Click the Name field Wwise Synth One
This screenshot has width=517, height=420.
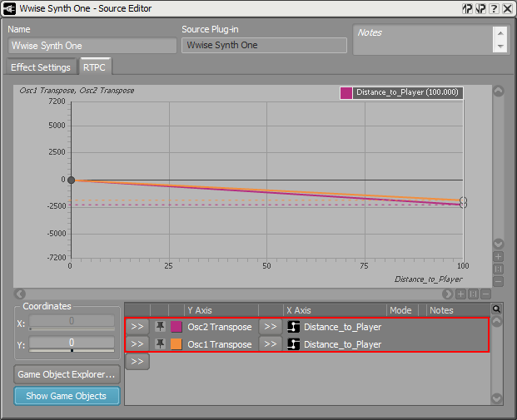point(92,46)
